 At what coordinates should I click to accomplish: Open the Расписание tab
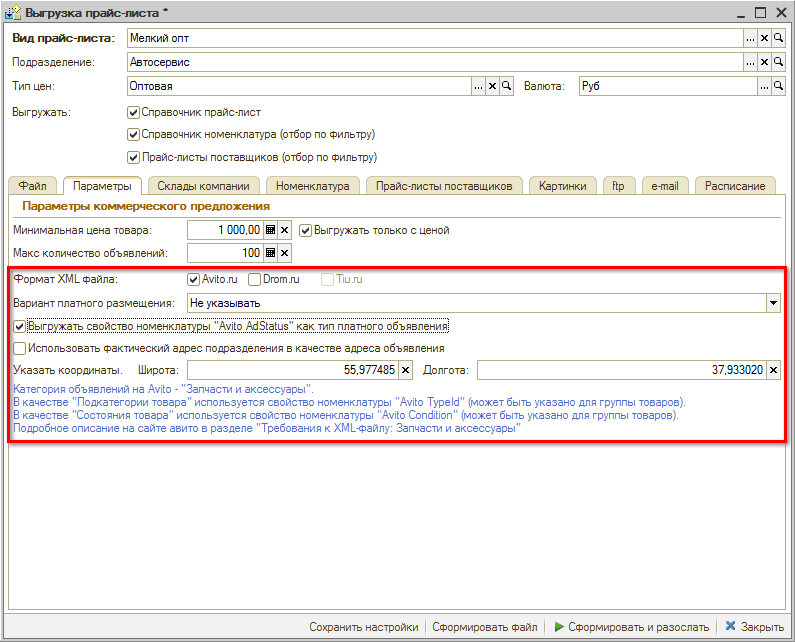pos(735,186)
